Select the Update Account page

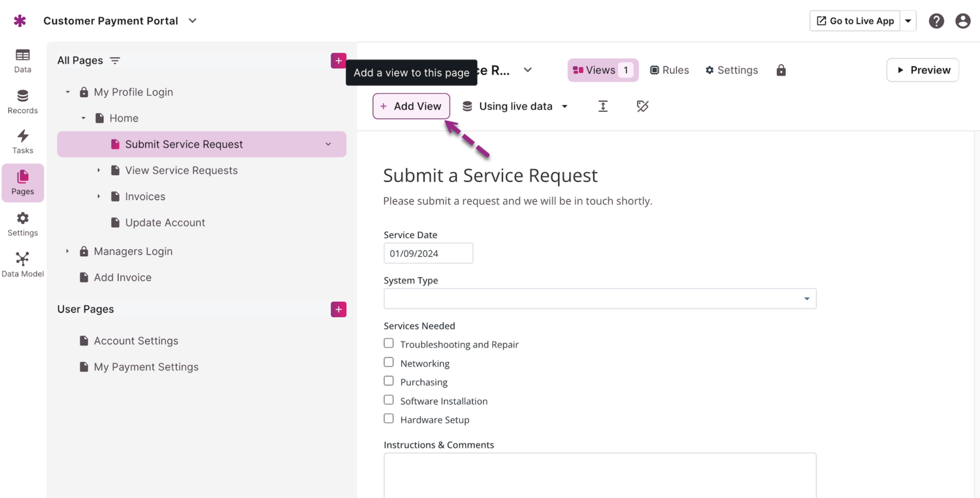coord(165,223)
